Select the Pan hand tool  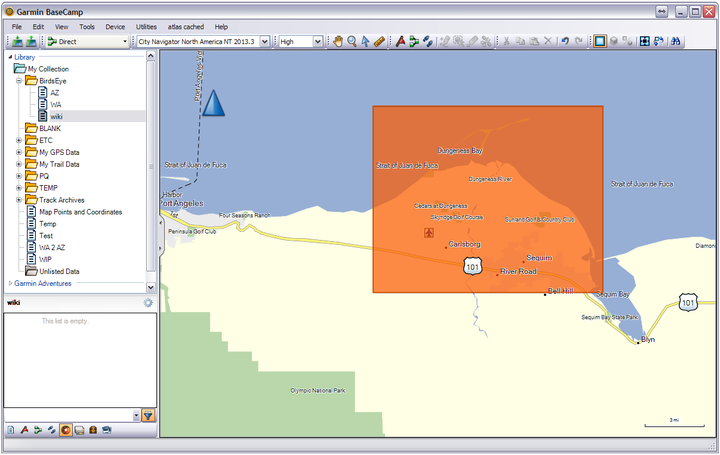coord(338,41)
